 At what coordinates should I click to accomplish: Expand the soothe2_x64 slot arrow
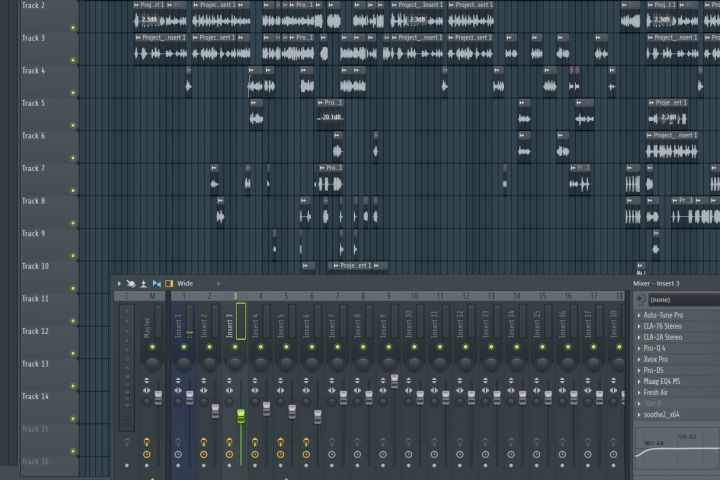coord(639,414)
